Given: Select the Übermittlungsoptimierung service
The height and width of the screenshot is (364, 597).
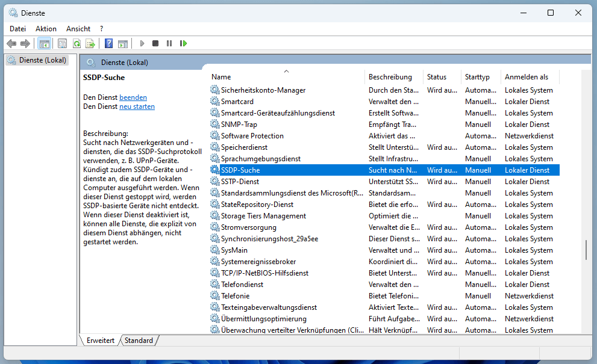Looking at the screenshot, I should click(264, 318).
